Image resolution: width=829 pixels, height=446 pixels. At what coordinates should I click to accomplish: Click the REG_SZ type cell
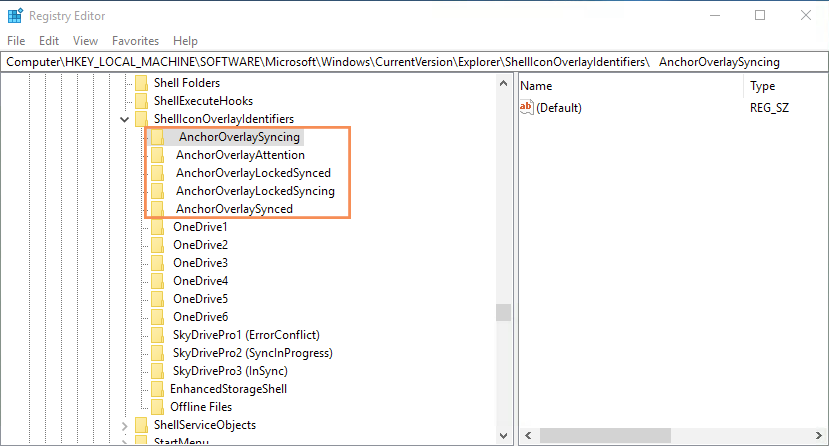click(x=769, y=108)
